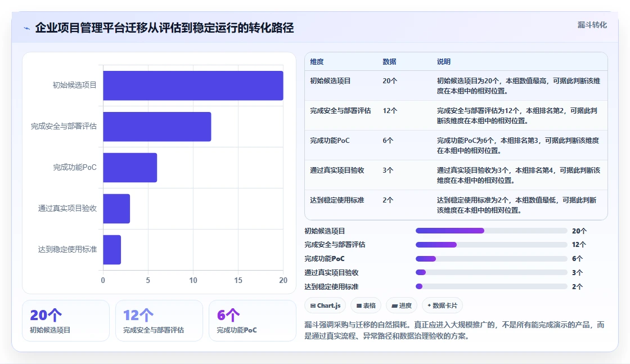Click the 20个 value beside the progress bar
The image size is (630, 364).
click(x=579, y=231)
